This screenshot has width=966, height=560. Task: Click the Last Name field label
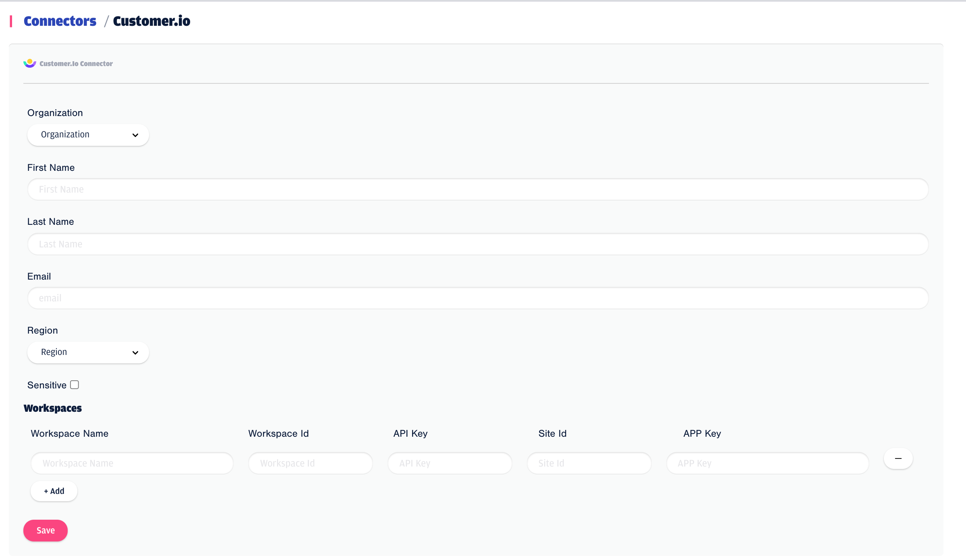pyautogui.click(x=50, y=222)
